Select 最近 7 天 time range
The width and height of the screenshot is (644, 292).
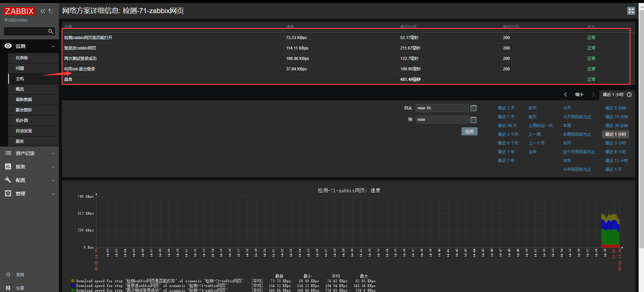click(x=506, y=117)
